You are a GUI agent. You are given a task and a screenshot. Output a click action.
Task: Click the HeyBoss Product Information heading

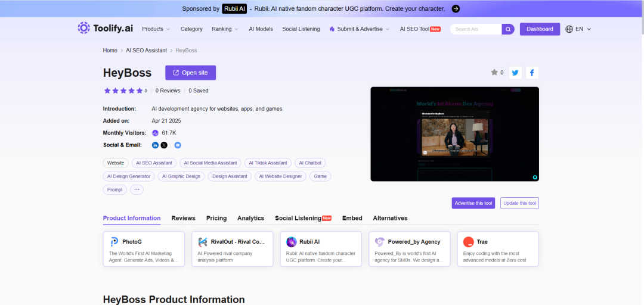(x=174, y=299)
